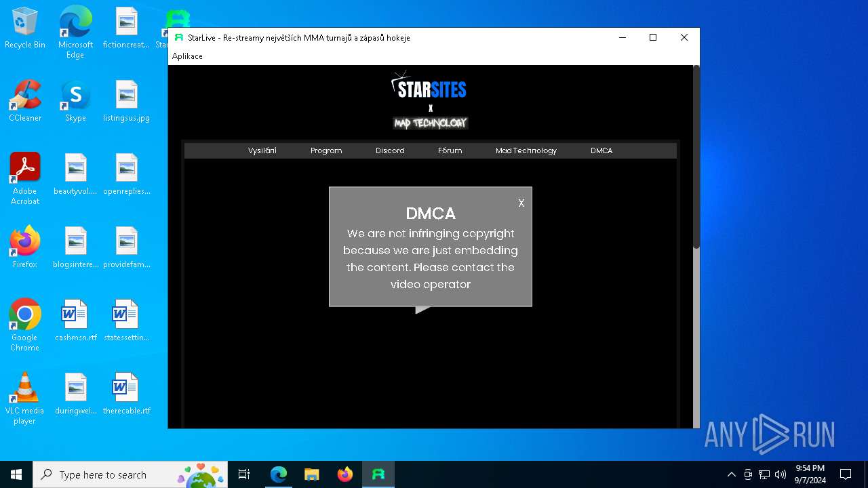Launch Edge from the taskbar
This screenshot has height=488, width=868.
(279, 474)
